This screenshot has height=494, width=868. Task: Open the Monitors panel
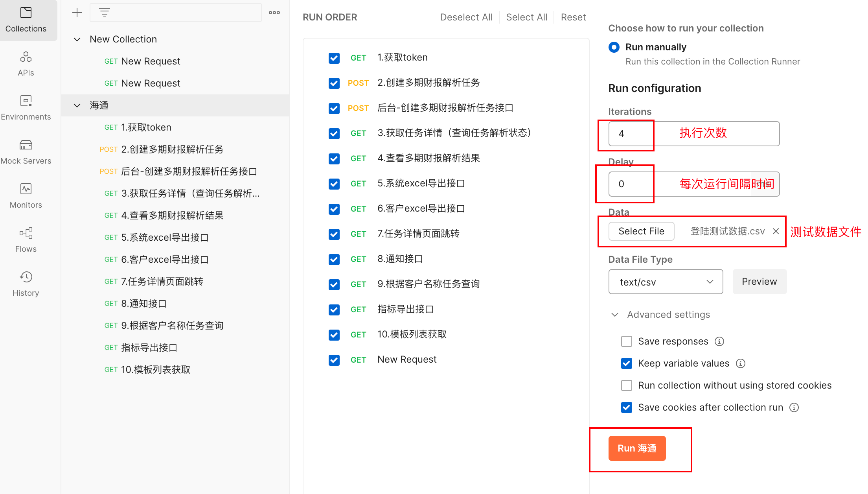tap(26, 195)
